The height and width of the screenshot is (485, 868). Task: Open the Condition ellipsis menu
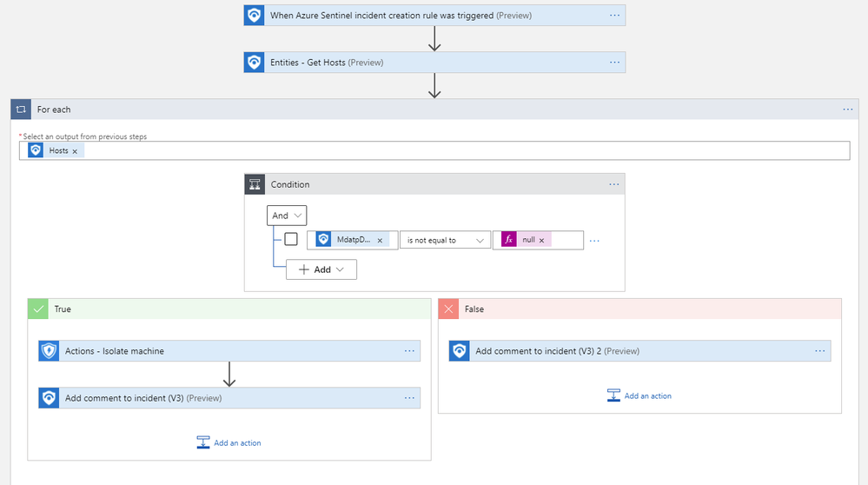tap(614, 184)
